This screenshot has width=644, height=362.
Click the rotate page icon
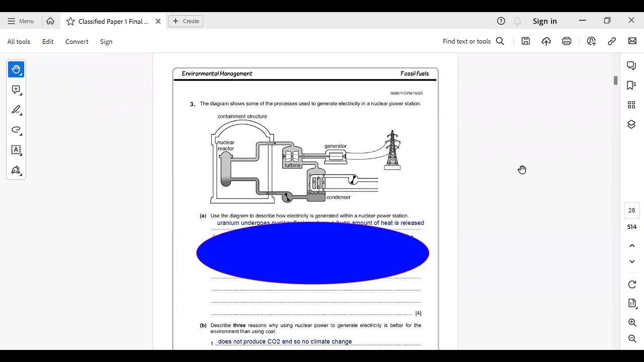(x=632, y=285)
